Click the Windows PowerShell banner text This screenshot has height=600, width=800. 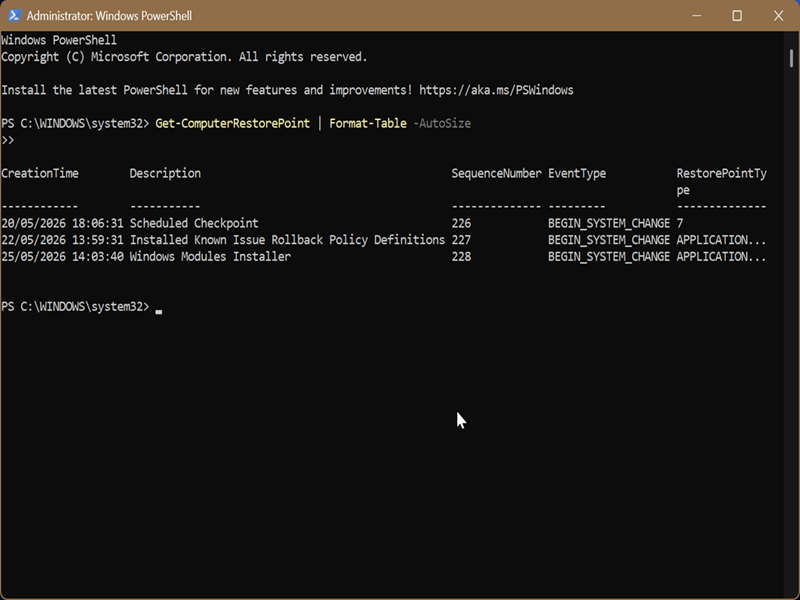pos(59,40)
